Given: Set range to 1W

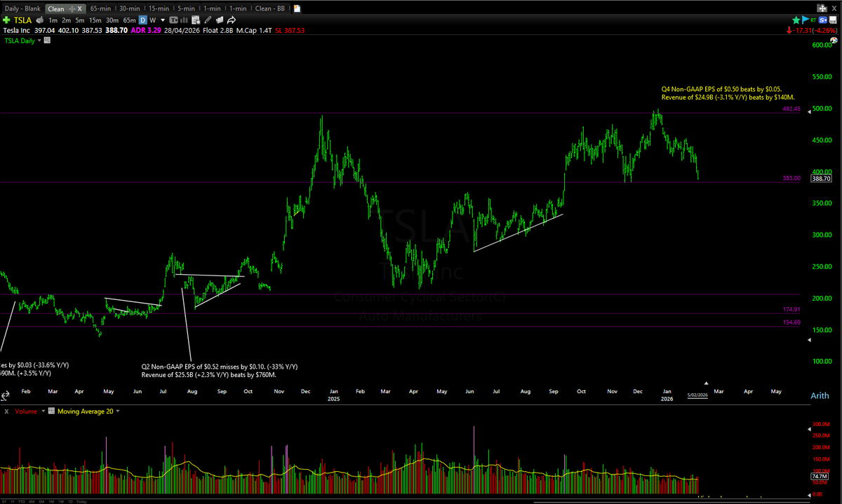Looking at the screenshot, I should (x=61, y=501).
